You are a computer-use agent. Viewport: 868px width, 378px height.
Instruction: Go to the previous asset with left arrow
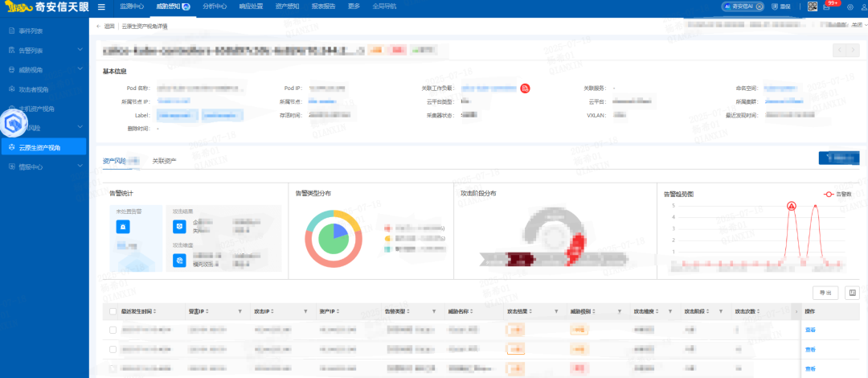pos(841,50)
